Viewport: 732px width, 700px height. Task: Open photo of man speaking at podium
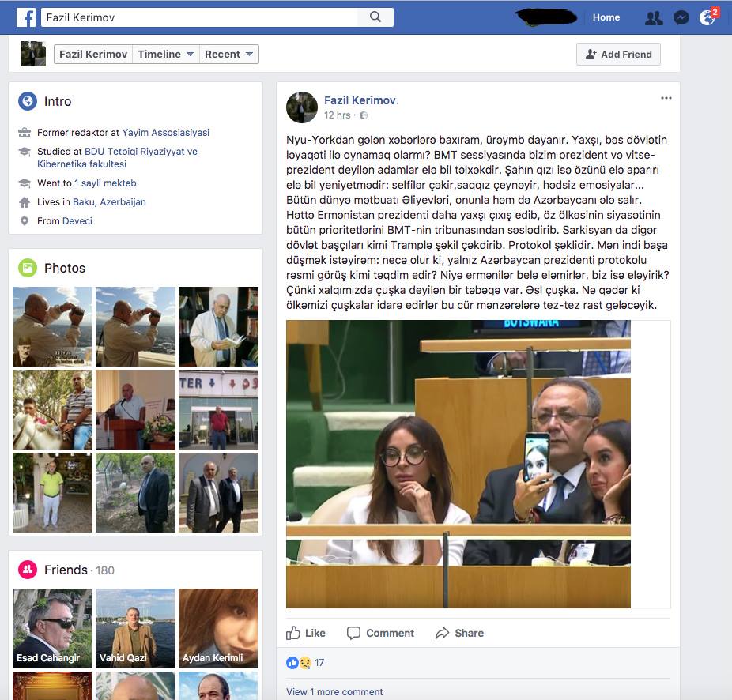pos(135,410)
